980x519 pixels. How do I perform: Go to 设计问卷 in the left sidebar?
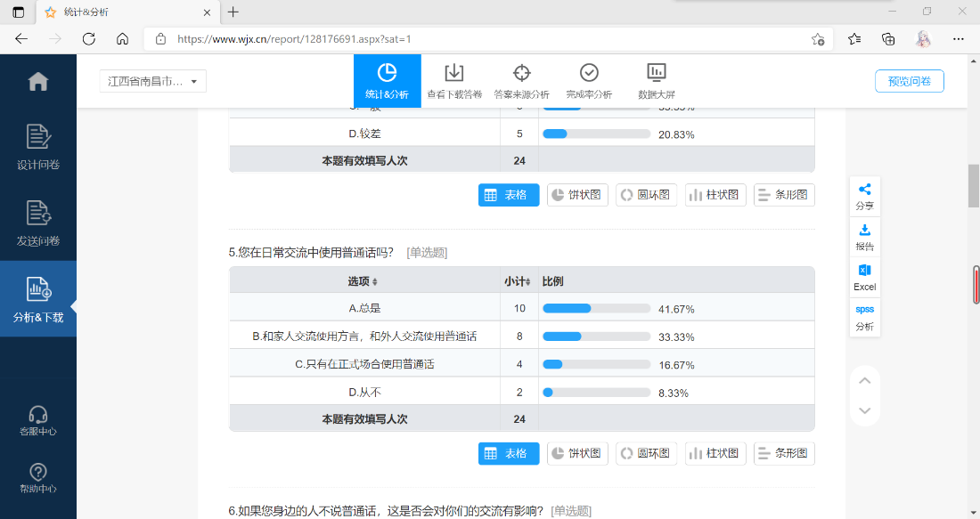pos(38,148)
